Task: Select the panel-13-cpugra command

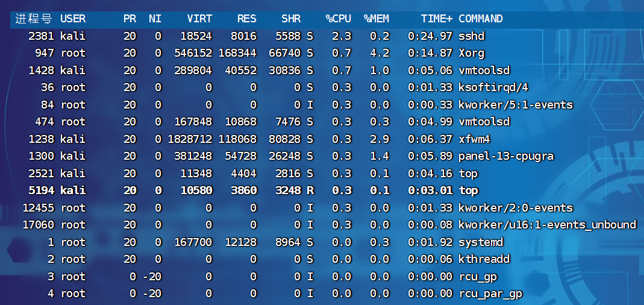Action: 507,156
